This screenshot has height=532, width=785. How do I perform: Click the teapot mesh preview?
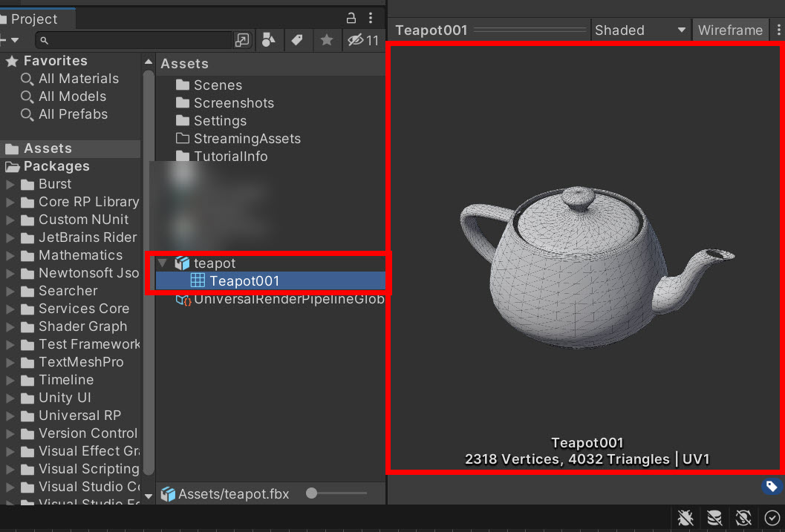[x=597, y=268]
